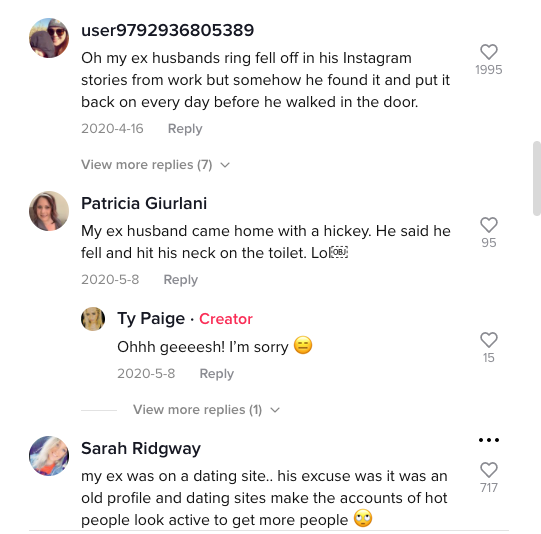Click chevron next to seven replies
The height and width of the screenshot is (534, 541).
point(225,165)
